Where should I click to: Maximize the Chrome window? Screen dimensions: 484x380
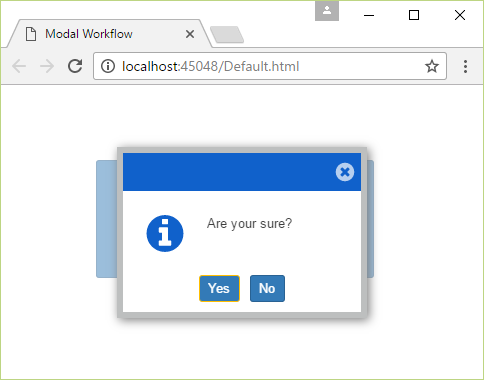point(414,15)
